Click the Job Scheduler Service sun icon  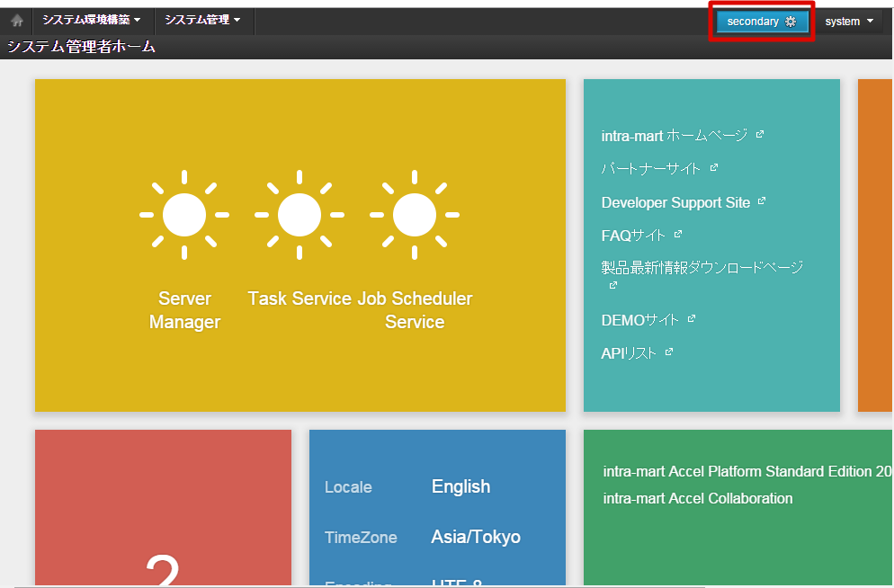click(x=415, y=215)
